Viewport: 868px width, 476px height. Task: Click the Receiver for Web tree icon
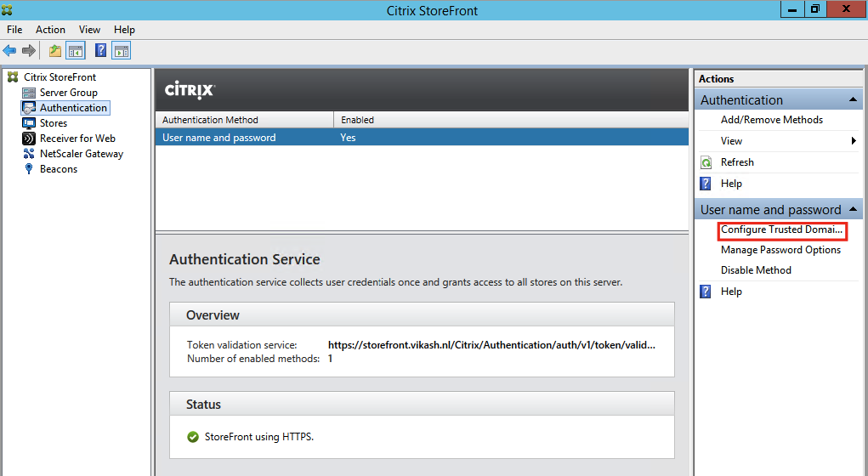[29, 139]
